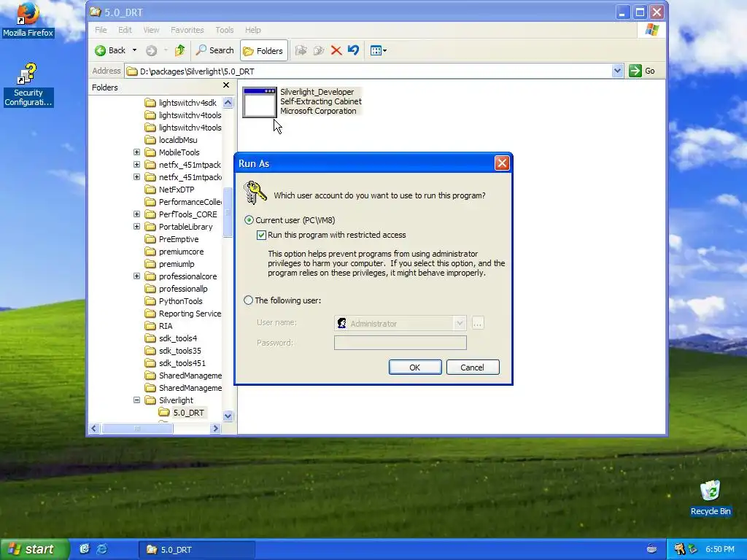
Task: Expand the address bar dropdown
Action: coord(617,71)
